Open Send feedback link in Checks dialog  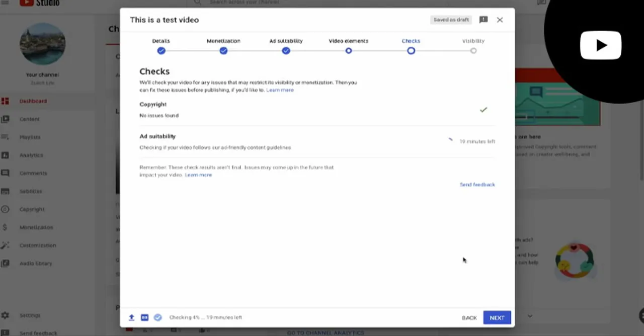pyautogui.click(x=477, y=185)
